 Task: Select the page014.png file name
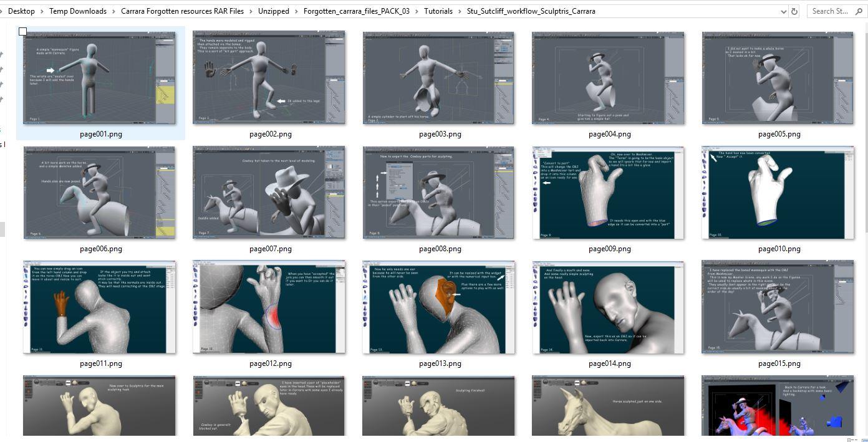(x=610, y=363)
